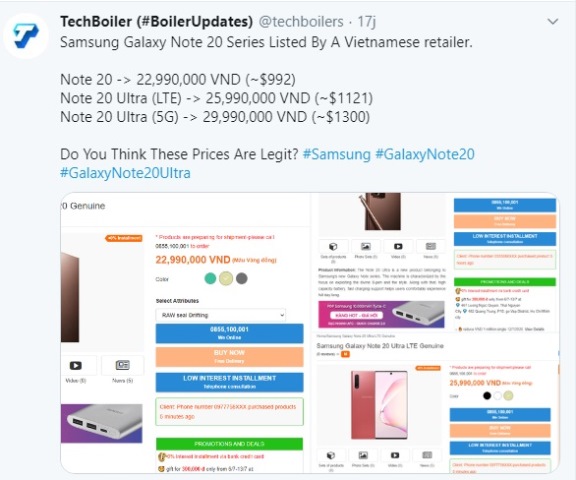This screenshot has width=576, height=480.
Task: Open the #GalaxyNote20 hashtag
Action: pyautogui.click(x=425, y=154)
